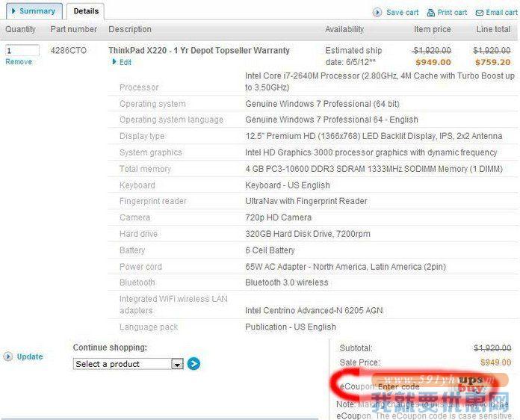Click UltraNav with Fingerprint Reader
This screenshot has height=420, width=520.
click(x=306, y=201)
